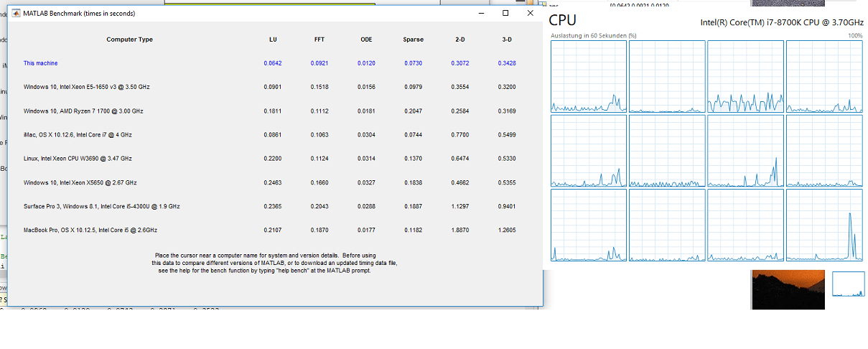The width and height of the screenshot is (868, 349).
Task: Click This machine's 3-D value 0.3428
Action: [x=507, y=63]
